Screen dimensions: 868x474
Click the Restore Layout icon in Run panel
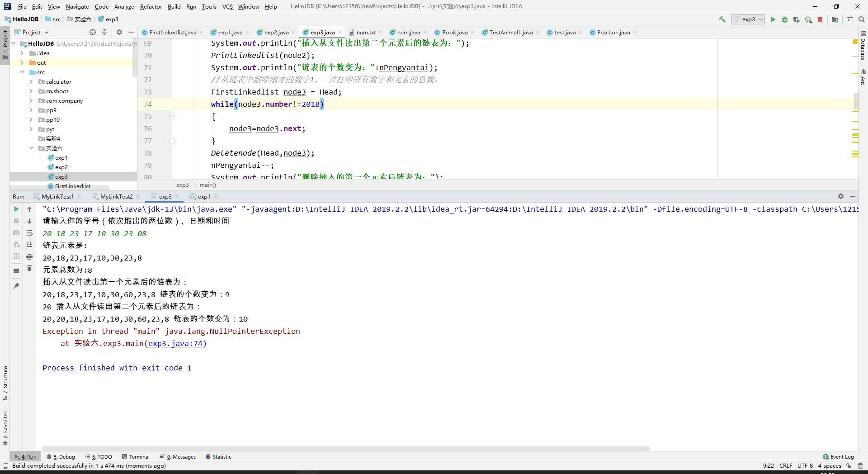coord(16,270)
